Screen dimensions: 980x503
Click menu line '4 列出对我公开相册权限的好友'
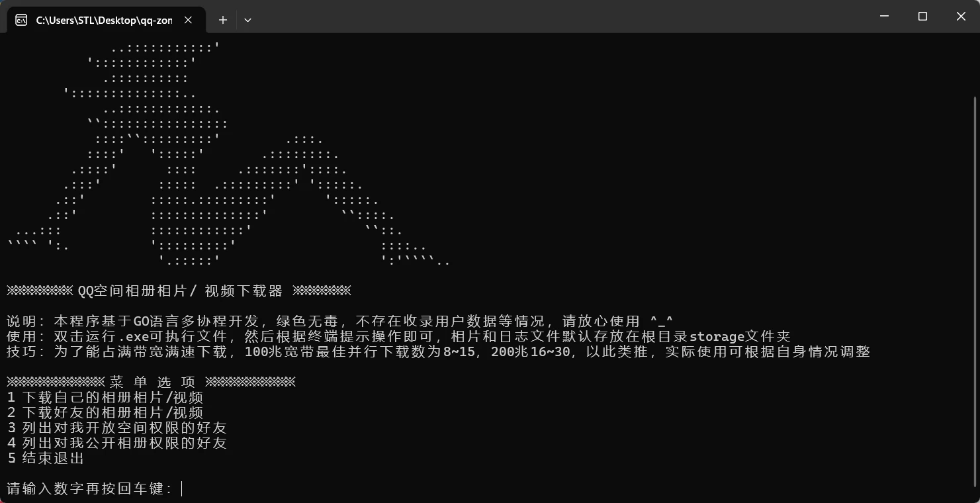[x=117, y=443]
